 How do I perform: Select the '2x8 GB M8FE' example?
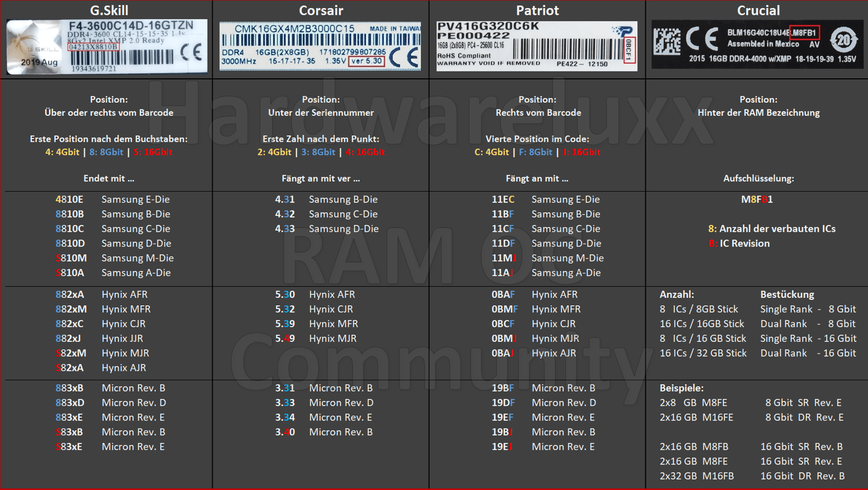pyautogui.click(x=693, y=403)
